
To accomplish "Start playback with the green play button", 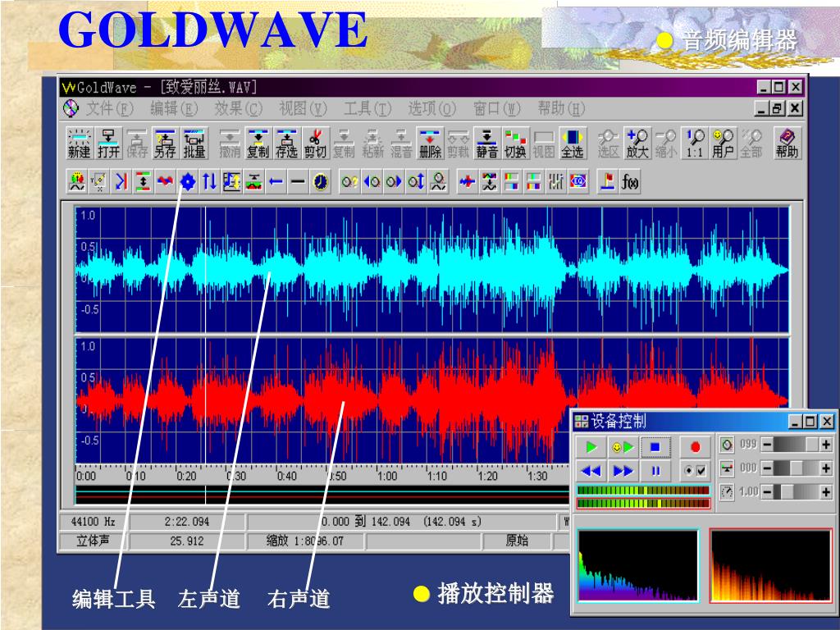I will (591, 447).
